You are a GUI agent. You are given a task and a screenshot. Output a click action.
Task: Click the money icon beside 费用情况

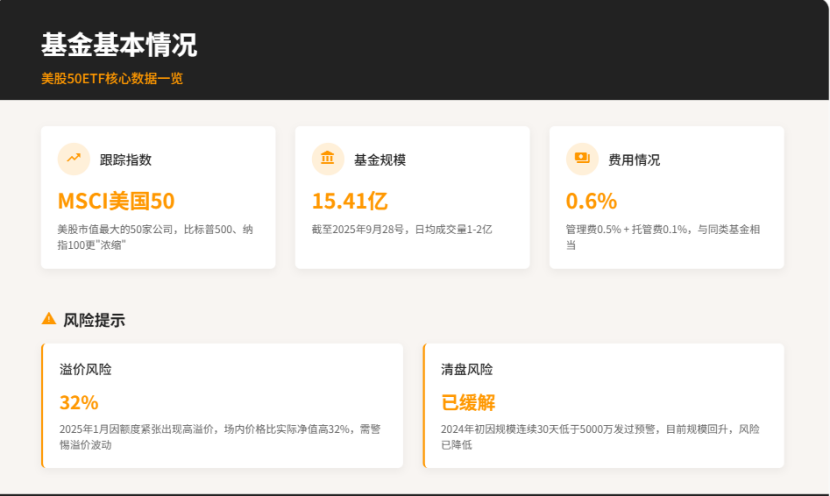point(581,158)
